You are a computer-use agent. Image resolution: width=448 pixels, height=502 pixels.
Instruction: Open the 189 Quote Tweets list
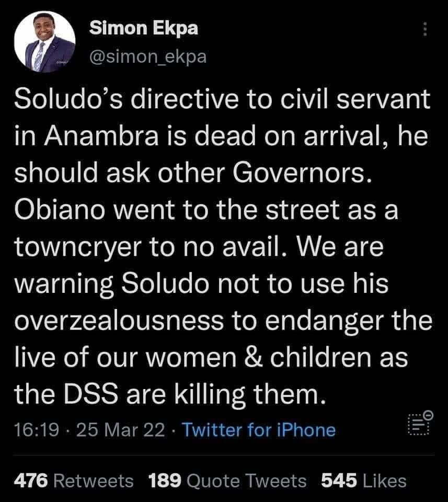point(227,480)
